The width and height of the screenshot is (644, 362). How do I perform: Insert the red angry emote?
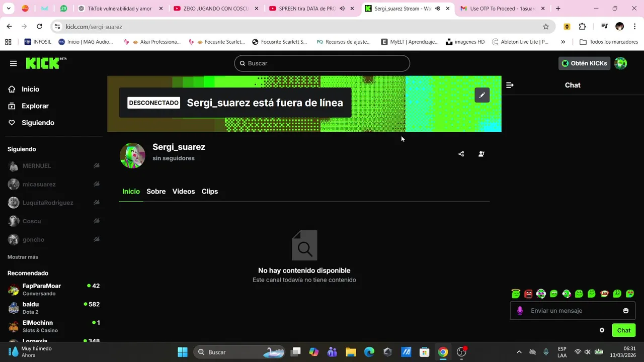[528, 294]
